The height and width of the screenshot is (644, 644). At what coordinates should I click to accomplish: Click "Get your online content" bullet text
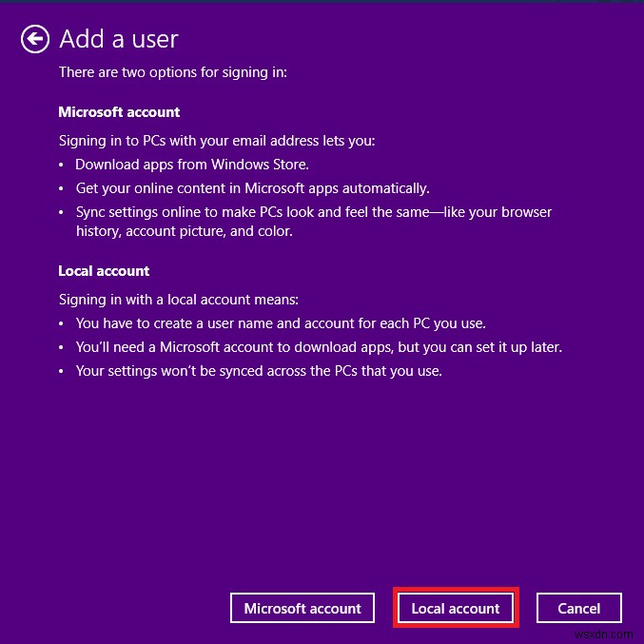tap(252, 188)
